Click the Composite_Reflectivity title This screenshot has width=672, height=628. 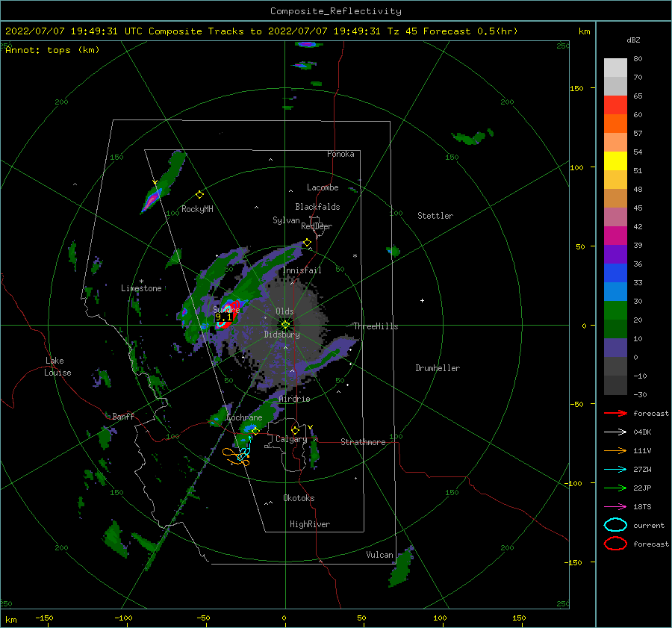click(336, 11)
